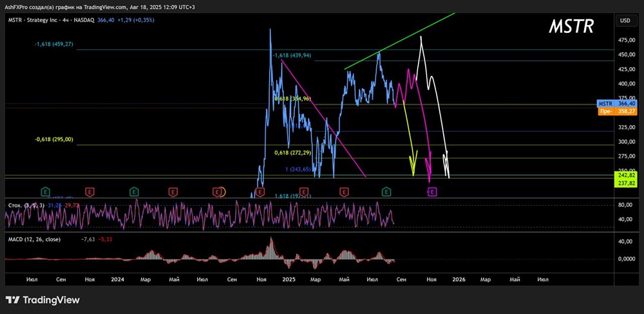
Task: Open the red earnings marker above Май 2024
Action: point(173,191)
